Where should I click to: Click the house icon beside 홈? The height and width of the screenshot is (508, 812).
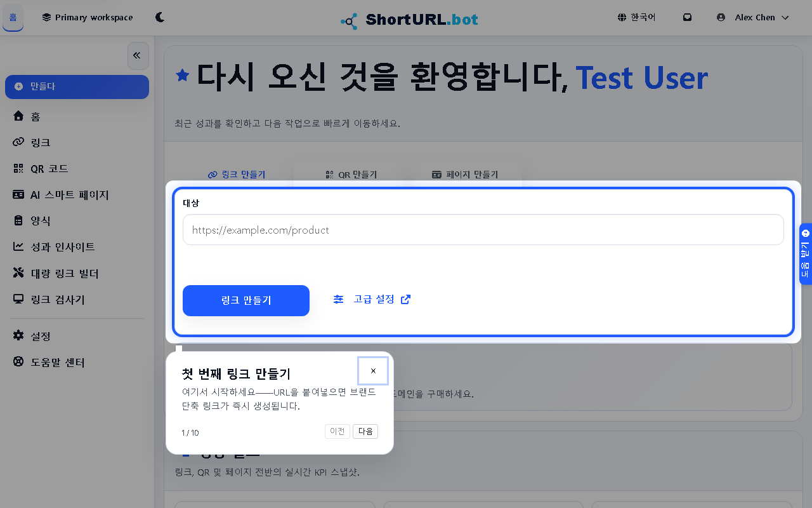[18, 116]
